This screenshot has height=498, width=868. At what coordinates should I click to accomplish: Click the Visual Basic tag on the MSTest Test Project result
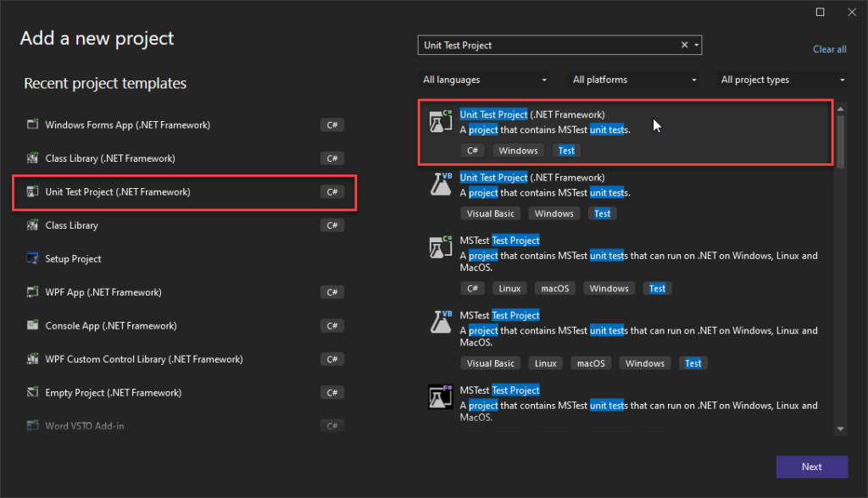491,363
